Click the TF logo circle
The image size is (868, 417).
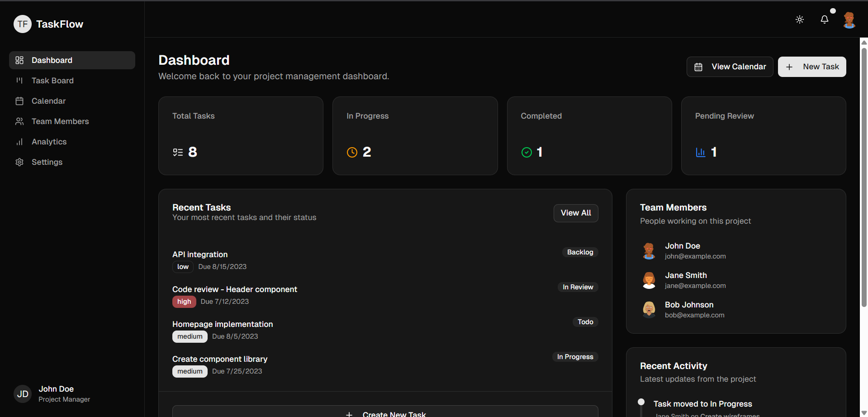click(23, 24)
